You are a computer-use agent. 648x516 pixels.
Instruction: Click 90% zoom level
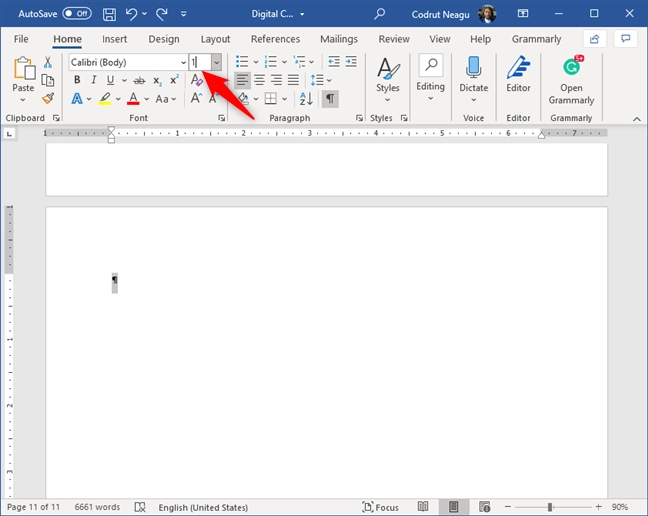pyautogui.click(x=620, y=507)
